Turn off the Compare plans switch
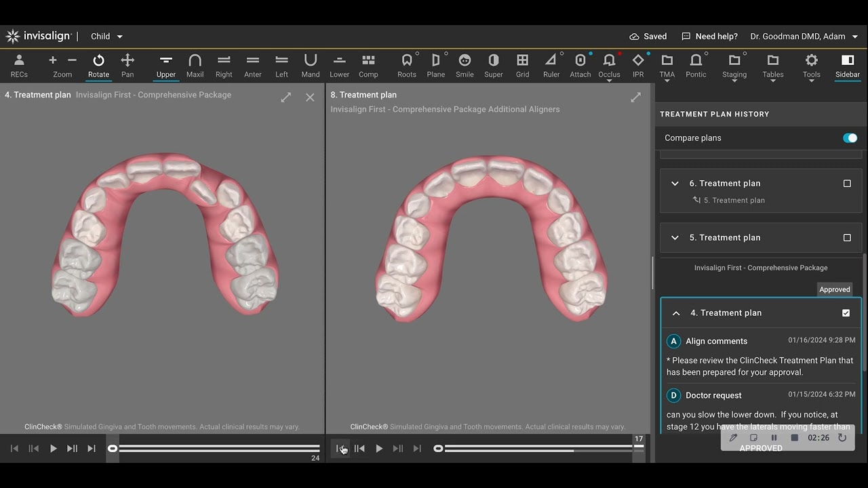Screen dimensions: 868x488 click(850, 138)
